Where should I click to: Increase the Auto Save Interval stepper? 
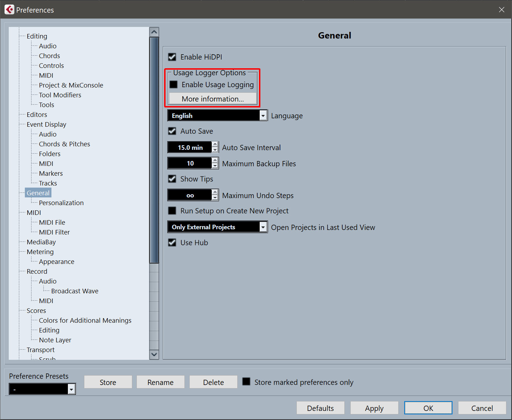pos(215,144)
